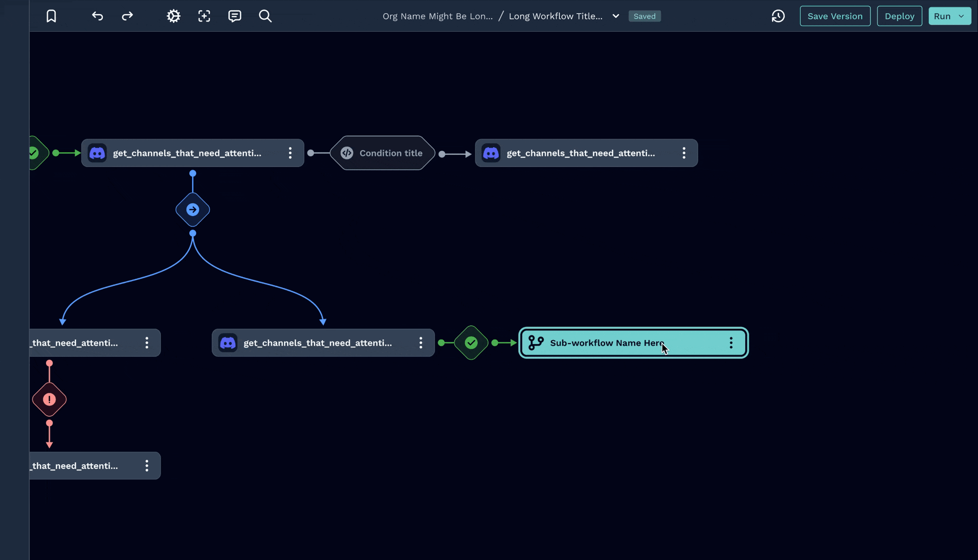
Task: Undo the last action
Action: coord(97,16)
